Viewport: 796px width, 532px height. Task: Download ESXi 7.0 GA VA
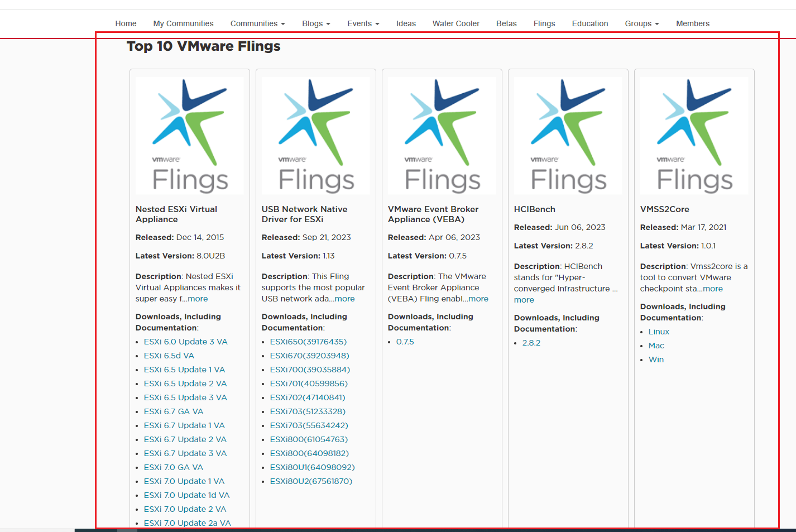point(174,467)
